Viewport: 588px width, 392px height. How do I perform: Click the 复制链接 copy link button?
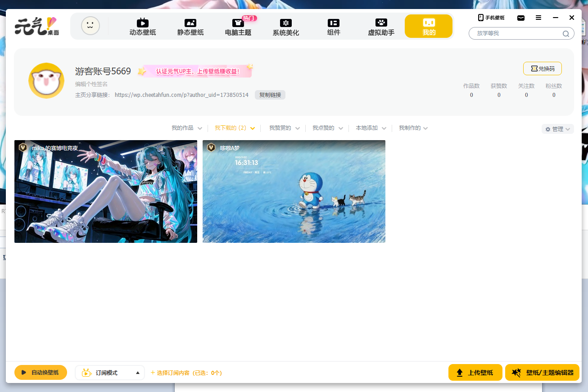(x=270, y=95)
